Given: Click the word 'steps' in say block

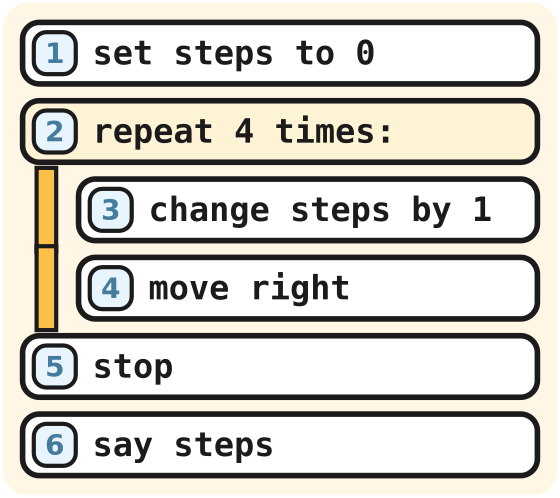Looking at the screenshot, I should pos(224,446).
